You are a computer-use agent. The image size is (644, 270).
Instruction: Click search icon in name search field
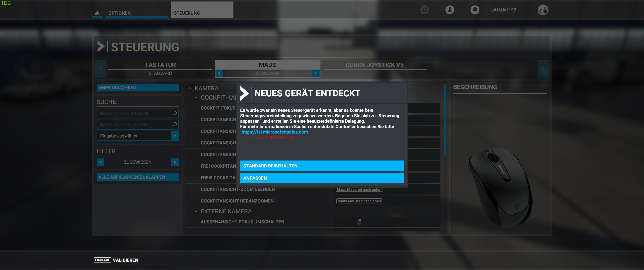[x=175, y=113]
